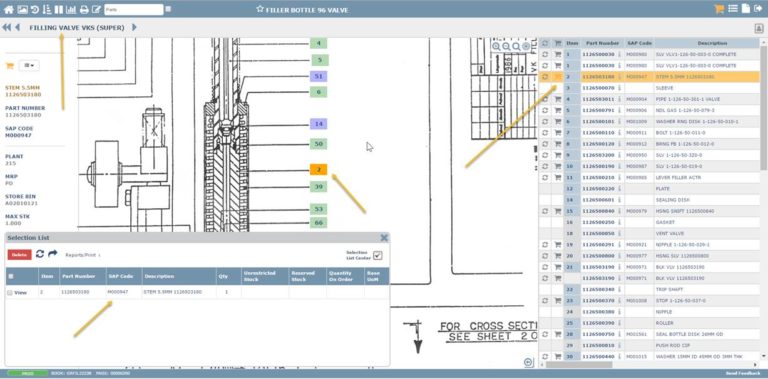Click the FILLING VALVE VKS (SUPER) title
Viewport: 768px width, 379px height.
pos(77,28)
